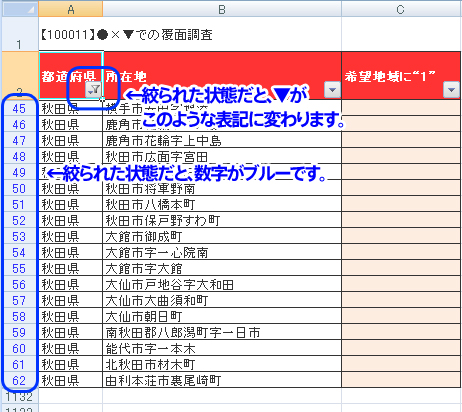Click the 秋田県 cell in row 53
This screenshot has height=412, width=462.
tap(71, 236)
